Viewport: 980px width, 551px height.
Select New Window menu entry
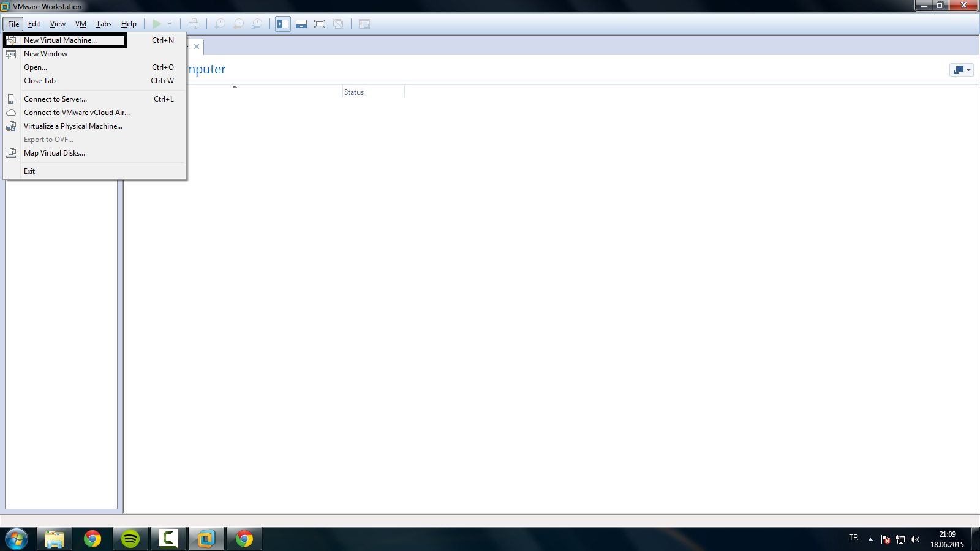(x=95, y=54)
